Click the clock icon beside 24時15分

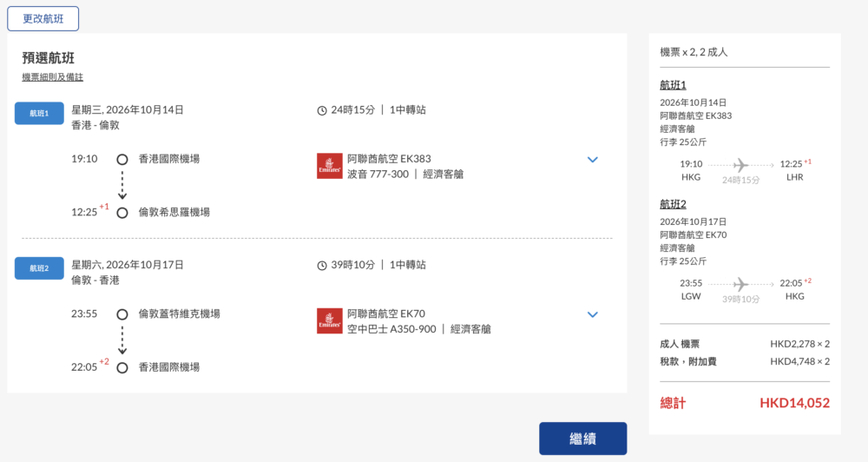(322, 111)
